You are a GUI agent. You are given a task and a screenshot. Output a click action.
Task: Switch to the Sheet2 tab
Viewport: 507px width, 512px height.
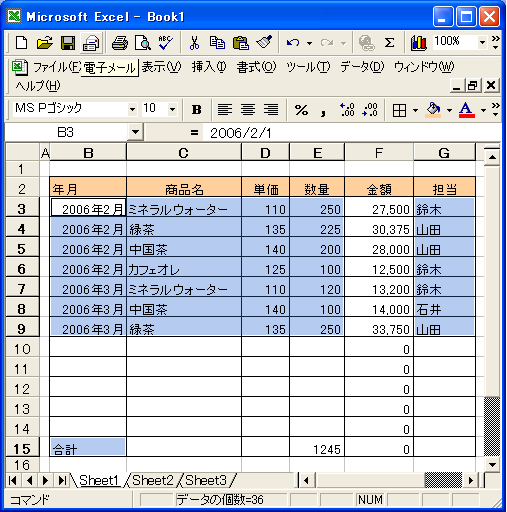point(153,480)
